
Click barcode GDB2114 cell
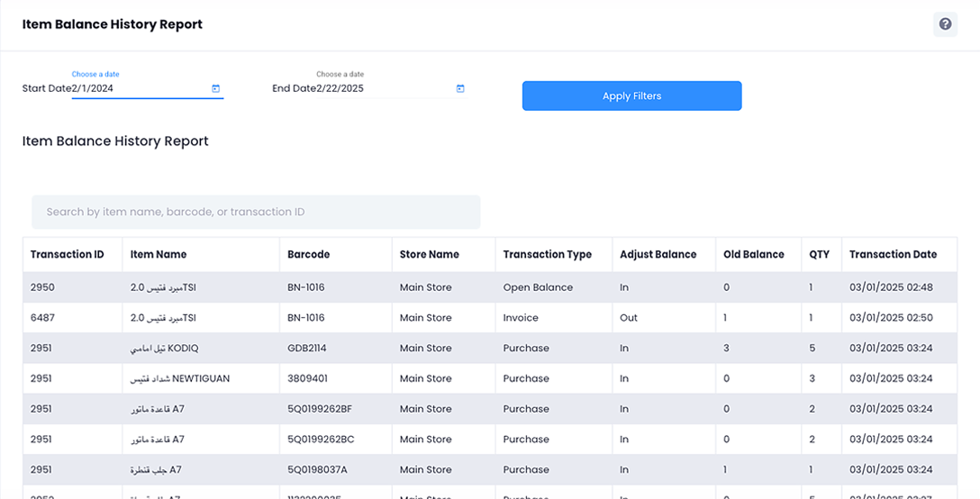[306, 349]
